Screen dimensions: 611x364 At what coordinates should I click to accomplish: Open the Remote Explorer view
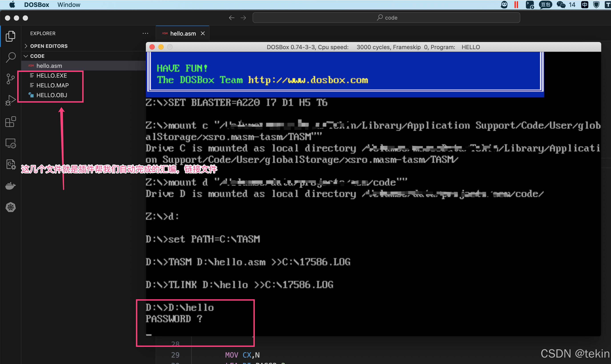pyautogui.click(x=10, y=143)
